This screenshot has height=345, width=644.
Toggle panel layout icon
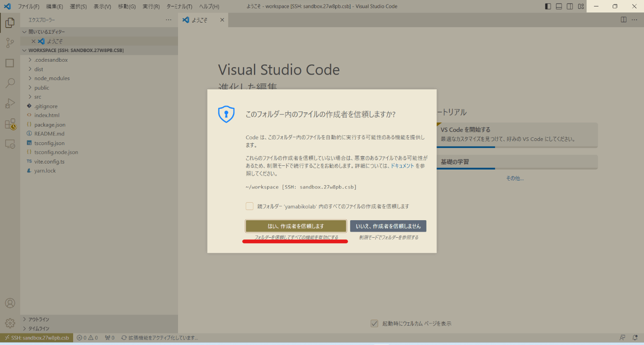click(x=559, y=6)
